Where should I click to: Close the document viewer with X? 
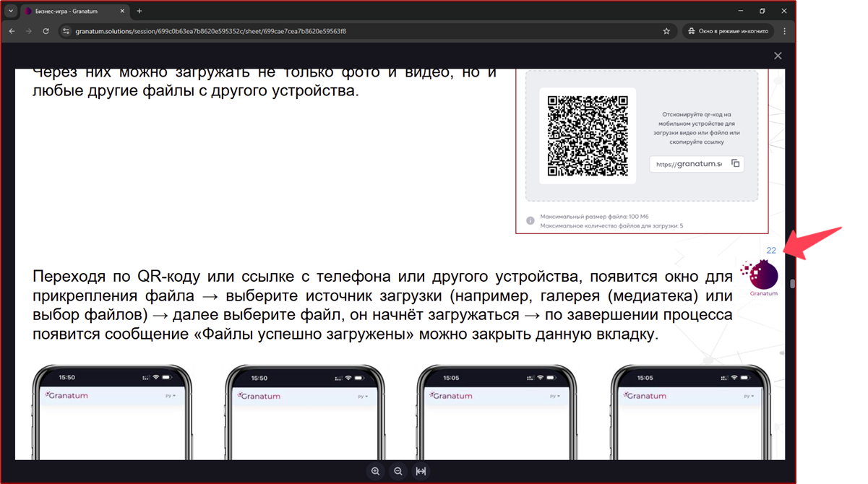(778, 56)
